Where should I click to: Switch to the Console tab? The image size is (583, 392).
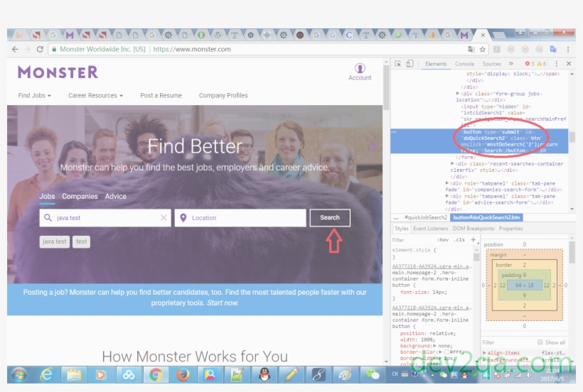click(x=464, y=64)
